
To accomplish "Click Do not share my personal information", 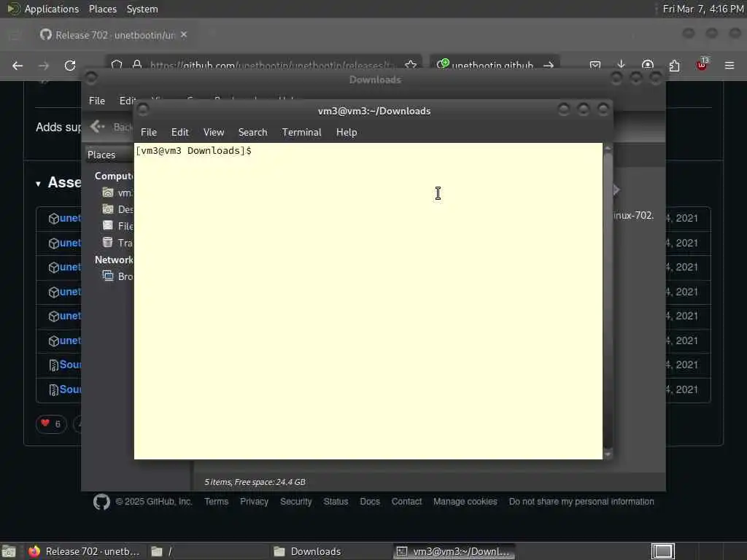I will (581, 502).
